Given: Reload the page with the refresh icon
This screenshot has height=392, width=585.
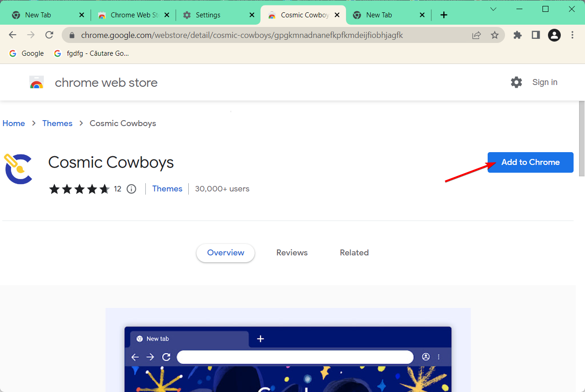Looking at the screenshot, I should point(49,35).
